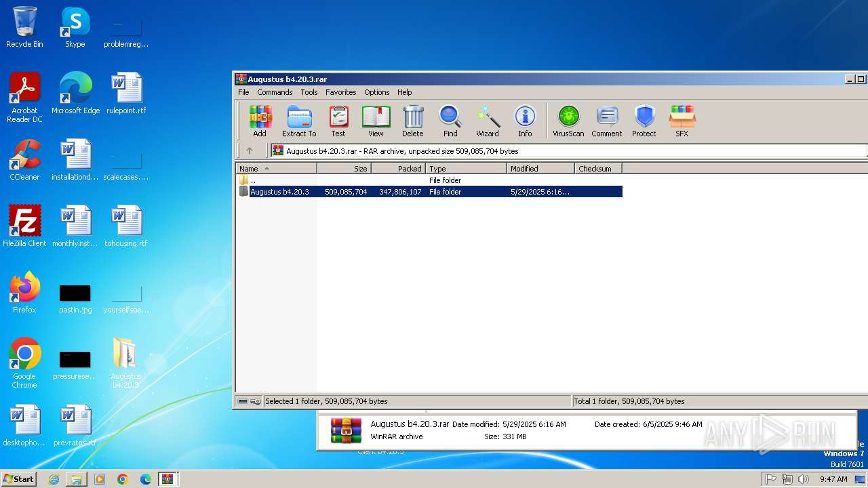Open the File menu

click(243, 92)
